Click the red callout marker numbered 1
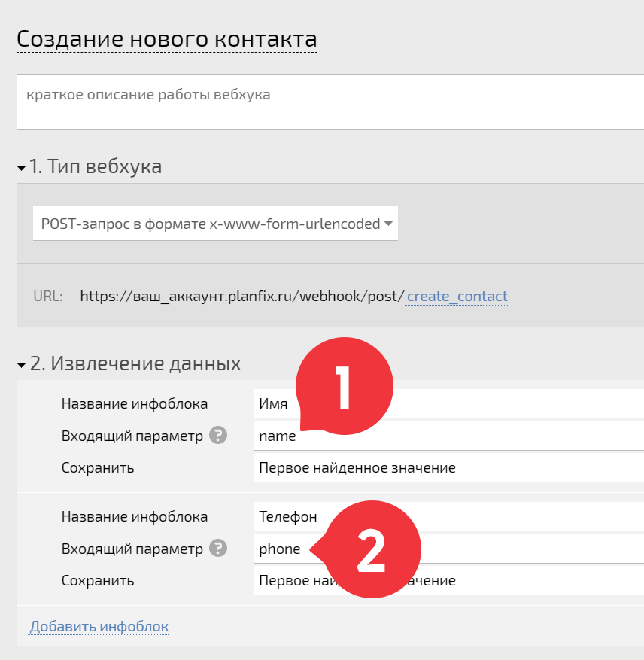The image size is (644, 660). click(345, 386)
